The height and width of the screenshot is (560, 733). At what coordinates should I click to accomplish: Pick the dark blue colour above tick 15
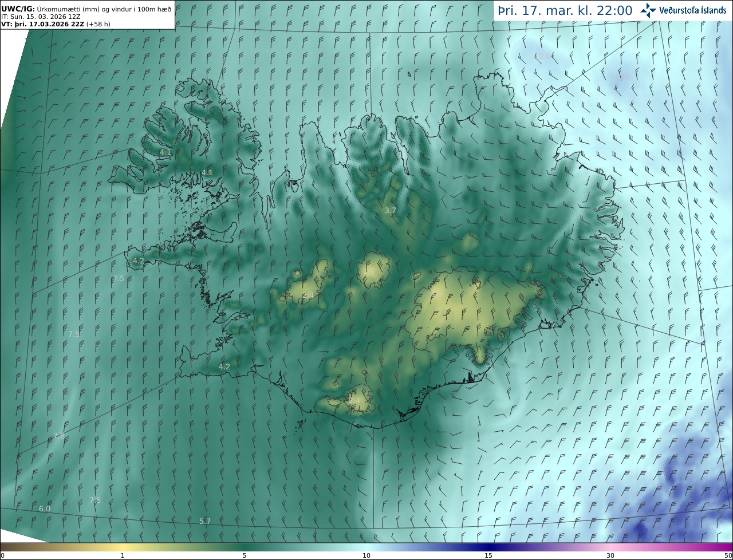(x=488, y=547)
